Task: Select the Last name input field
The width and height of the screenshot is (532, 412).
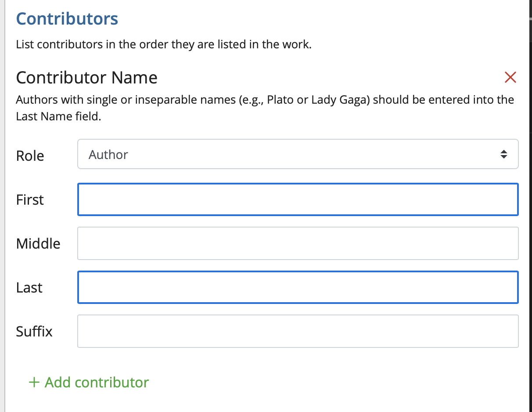Action: click(x=298, y=287)
